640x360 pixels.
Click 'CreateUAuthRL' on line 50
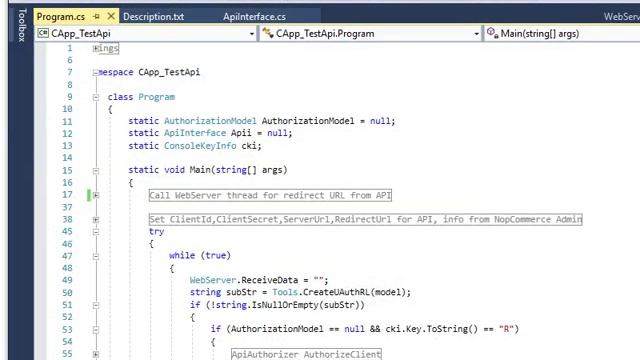pyautogui.click(x=336, y=292)
